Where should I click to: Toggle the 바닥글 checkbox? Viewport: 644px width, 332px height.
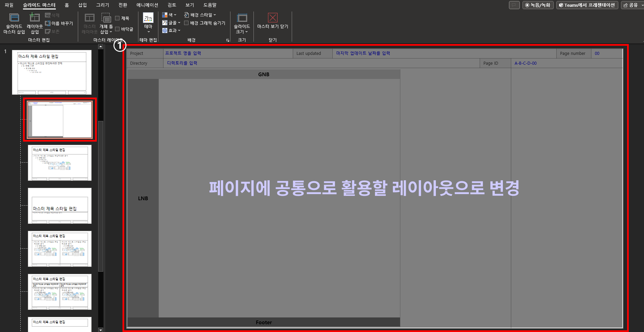pyautogui.click(x=117, y=29)
